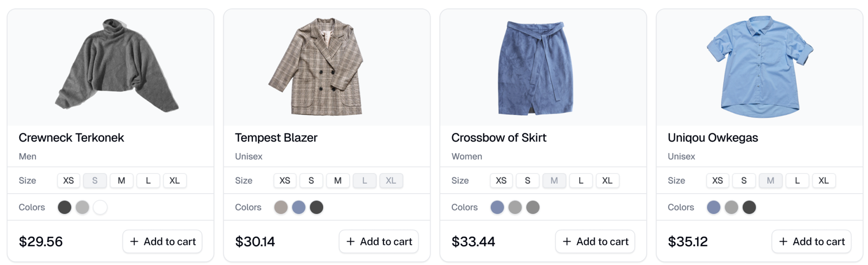Add Uniqou Owkegas to cart

pyautogui.click(x=811, y=242)
